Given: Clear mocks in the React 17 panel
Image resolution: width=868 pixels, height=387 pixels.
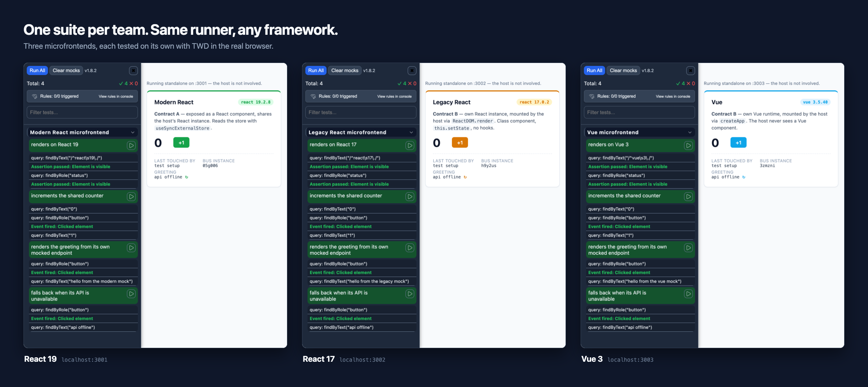Looking at the screenshot, I should (345, 70).
